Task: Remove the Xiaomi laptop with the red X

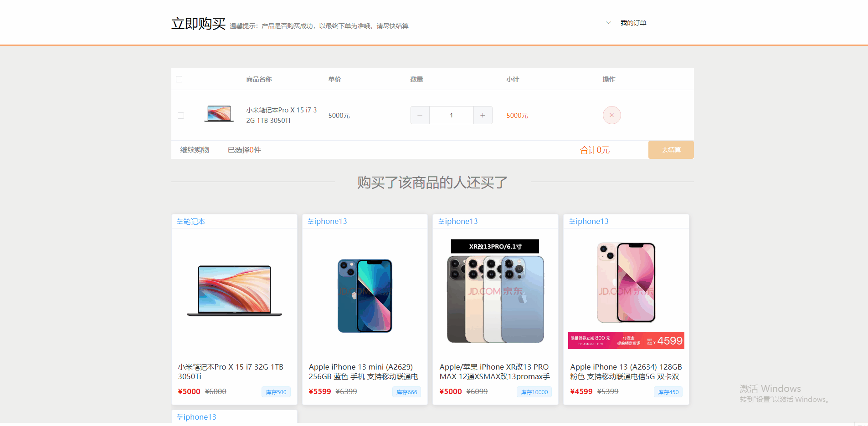Action: (611, 115)
